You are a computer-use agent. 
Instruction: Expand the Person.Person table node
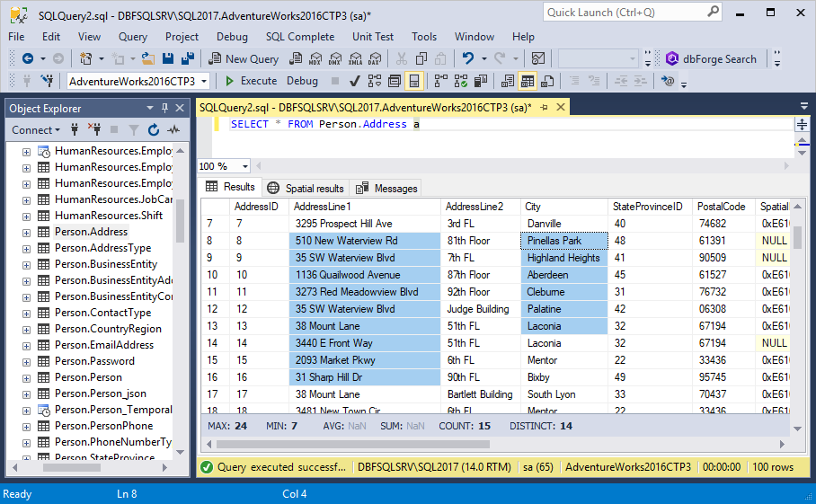coord(26,378)
